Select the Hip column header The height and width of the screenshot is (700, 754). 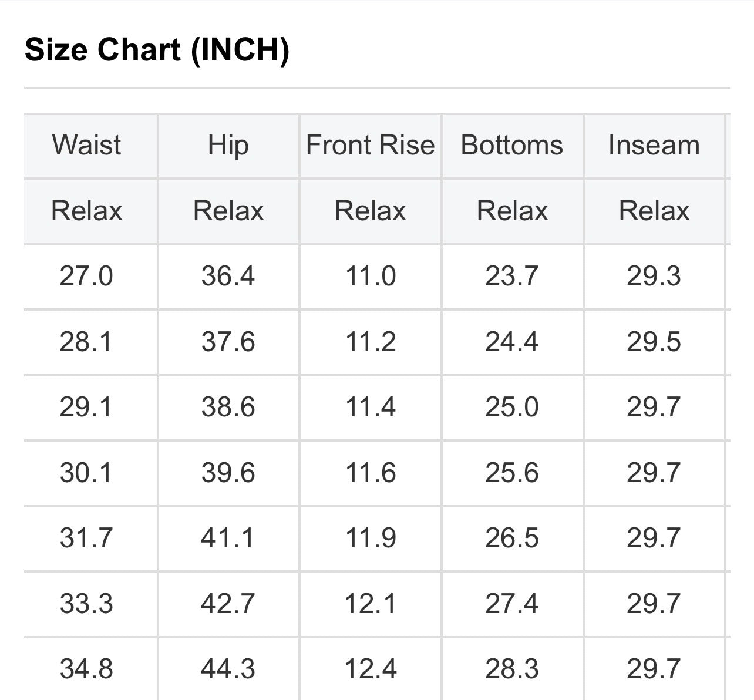(x=228, y=145)
